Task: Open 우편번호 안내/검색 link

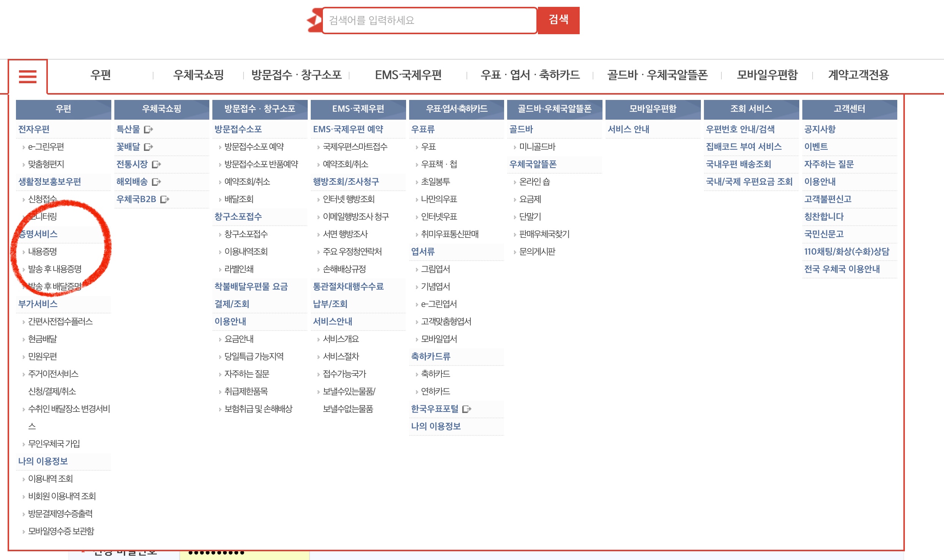Action: click(740, 129)
